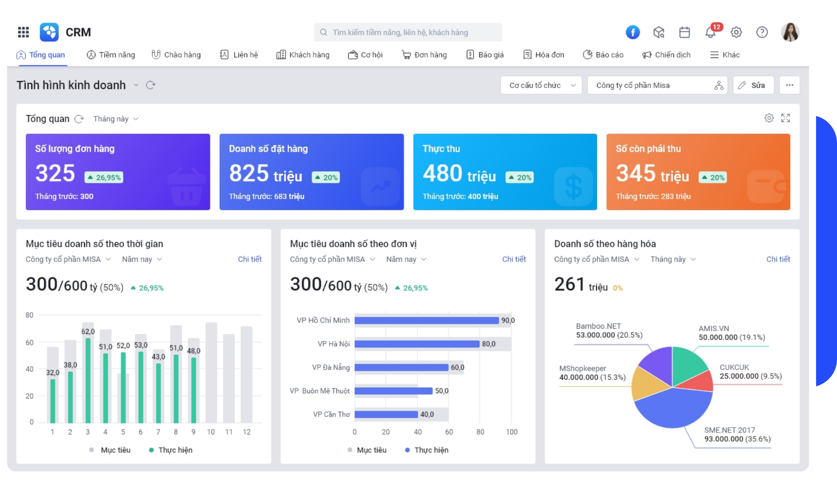The image size is (837, 504).
Task: Click the organization tree icon in company field
Action: click(x=718, y=85)
